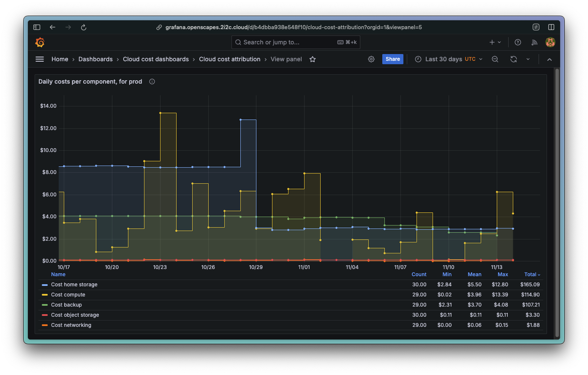Viewport: 588px width, 375px height.
Task: Collapse the top bar with the chevron
Action: point(550,59)
